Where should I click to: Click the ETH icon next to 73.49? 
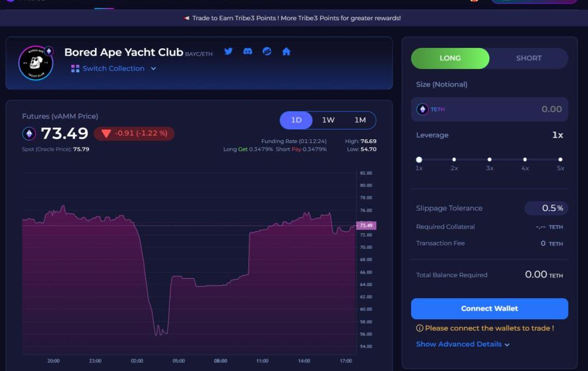click(29, 133)
